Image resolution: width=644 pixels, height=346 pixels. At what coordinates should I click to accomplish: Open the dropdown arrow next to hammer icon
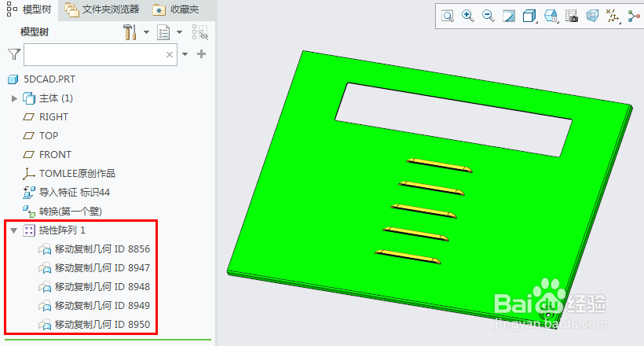click(146, 32)
